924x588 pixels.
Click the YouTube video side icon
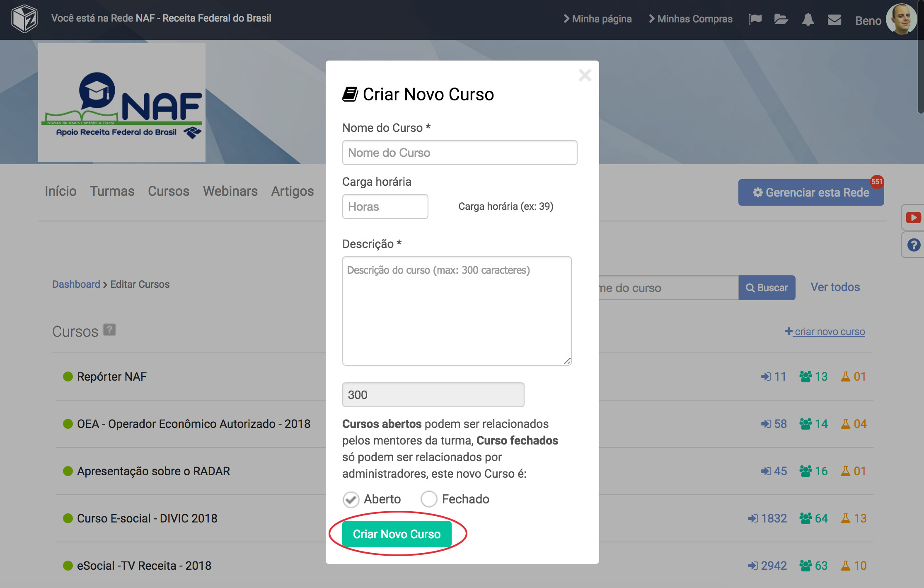pyautogui.click(x=913, y=217)
